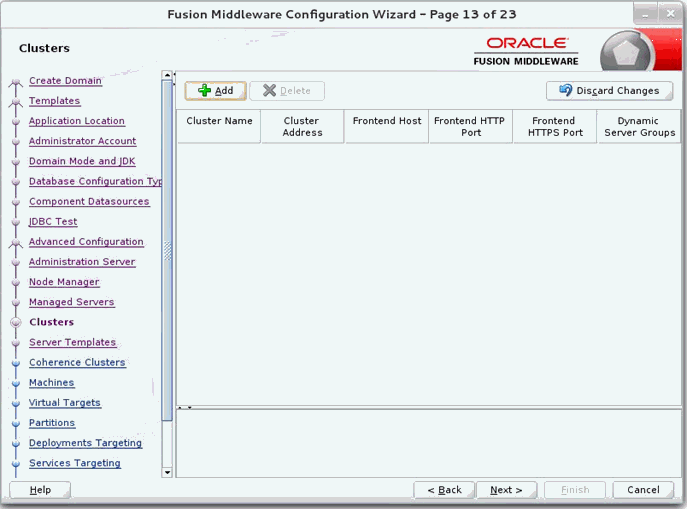
Task: Click the Discard Changes button
Action: [609, 91]
